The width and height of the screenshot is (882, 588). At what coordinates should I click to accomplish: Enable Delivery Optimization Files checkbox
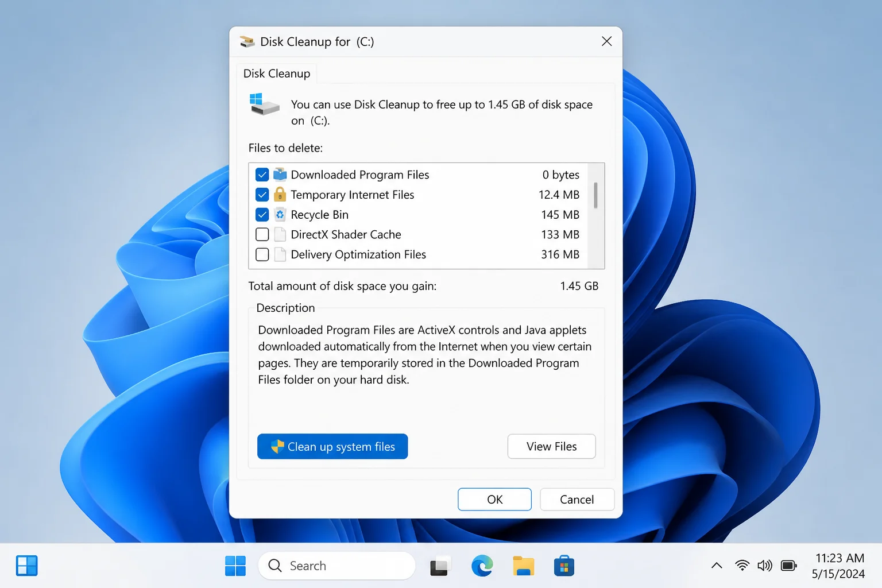[x=262, y=254]
